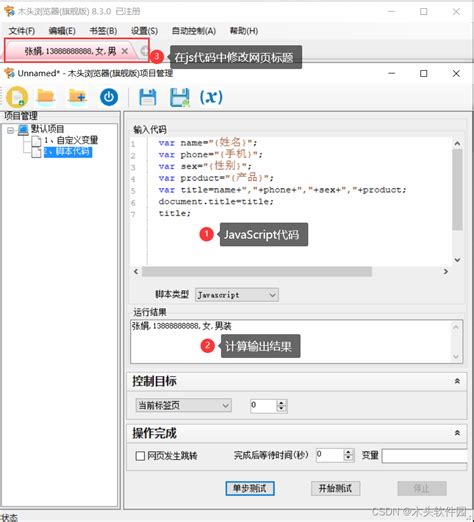The height and width of the screenshot is (522, 474).
Task: Click the blue power toolbar icon
Action: click(x=109, y=97)
